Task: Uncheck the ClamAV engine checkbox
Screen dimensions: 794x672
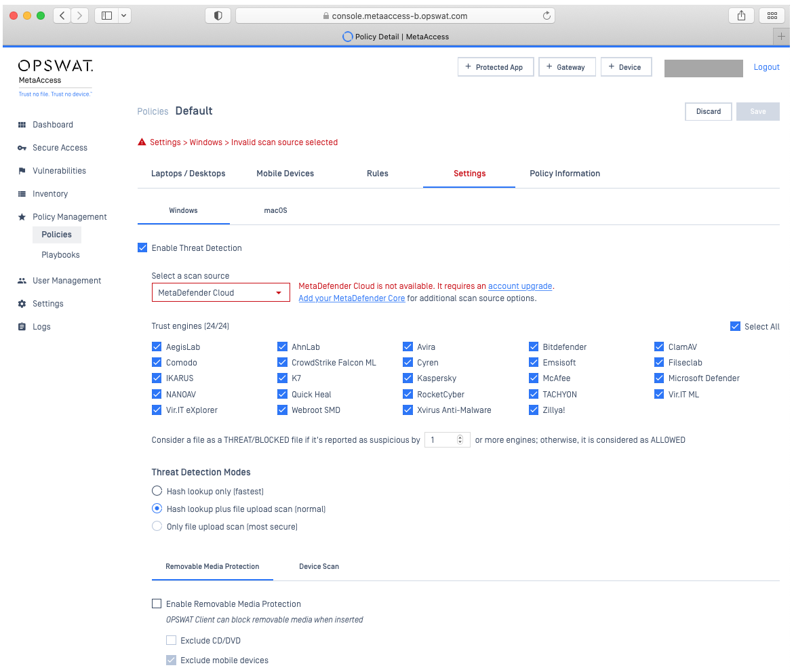Action: 659,347
